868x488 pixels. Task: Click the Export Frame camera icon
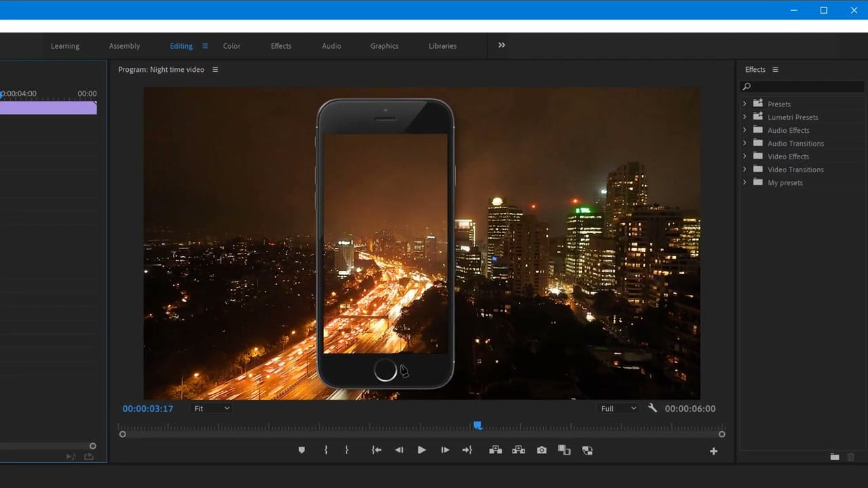tap(542, 449)
